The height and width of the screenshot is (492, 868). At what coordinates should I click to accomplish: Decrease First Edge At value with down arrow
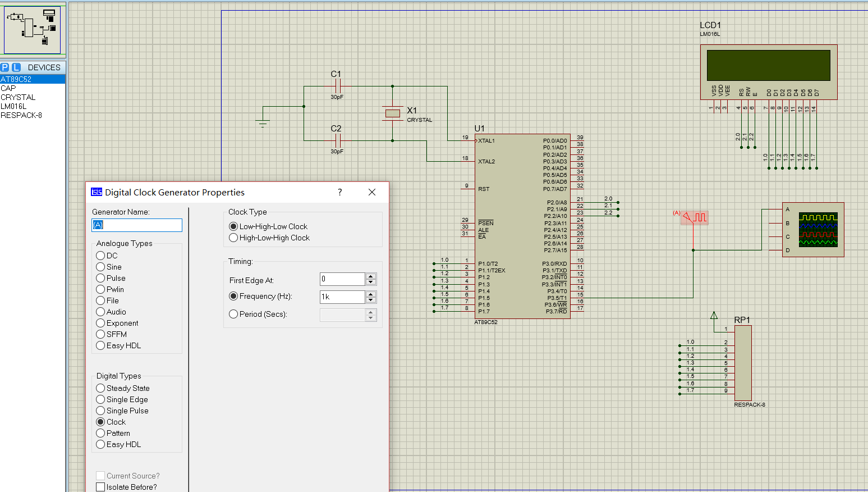coord(370,282)
